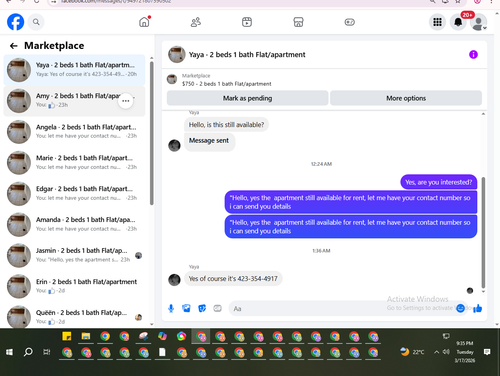This screenshot has height=376, width=500.
Task: Click 'Hello, is this still available?' message
Action: pyautogui.click(x=226, y=125)
